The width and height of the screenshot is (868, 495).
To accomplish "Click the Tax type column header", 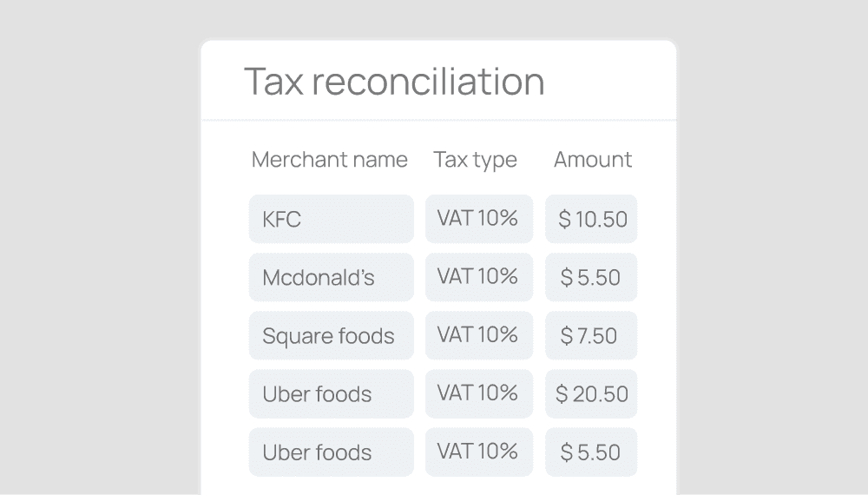I will click(x=475, y=160).
